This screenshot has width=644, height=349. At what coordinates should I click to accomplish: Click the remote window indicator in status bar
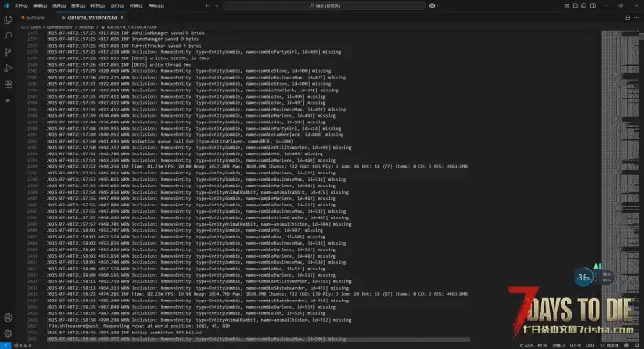tap(5, 345)
